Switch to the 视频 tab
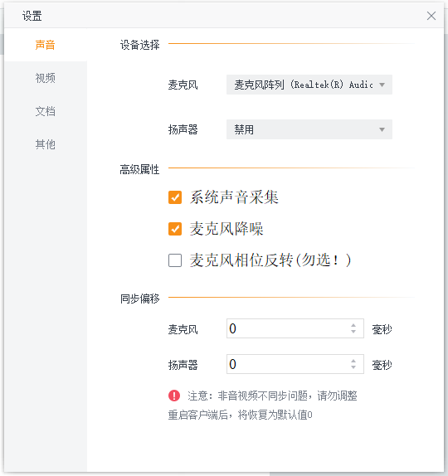 (x=46, y=78)
